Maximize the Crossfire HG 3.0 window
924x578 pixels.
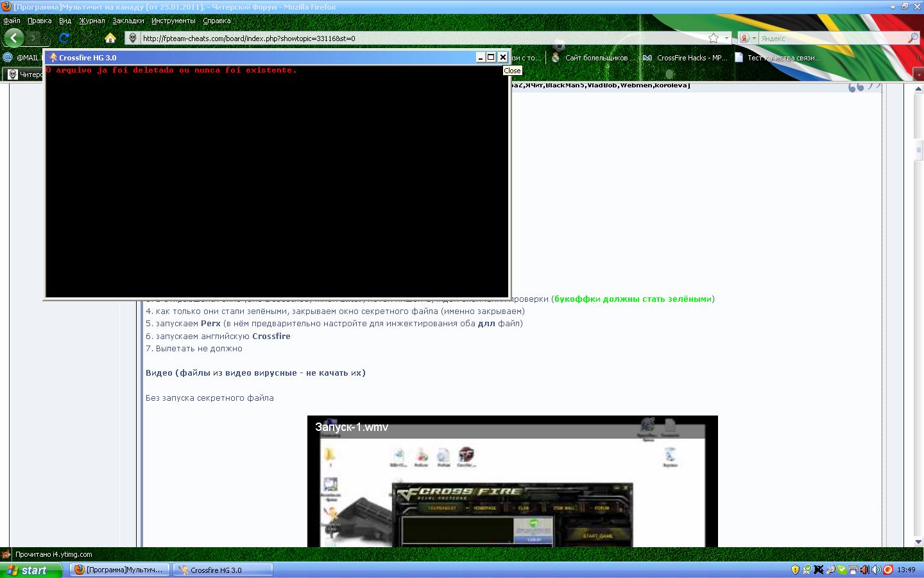pyautogui.click(x=492, y=57)
